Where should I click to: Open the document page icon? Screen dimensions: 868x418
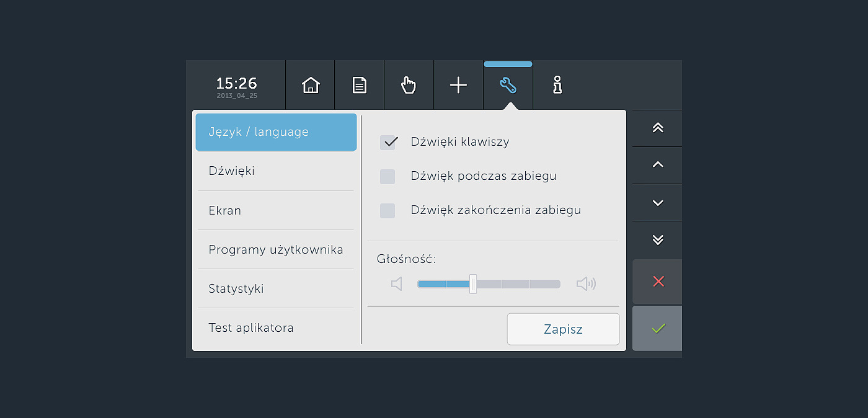360,85
